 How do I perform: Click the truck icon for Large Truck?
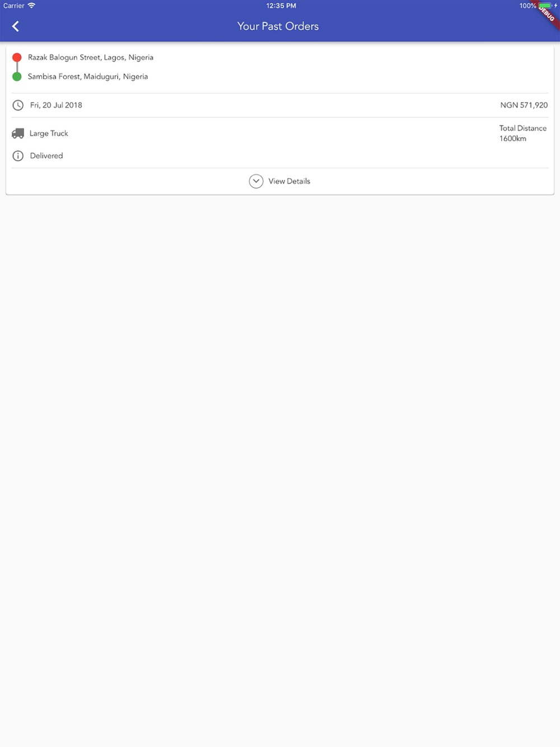(18, 133)
